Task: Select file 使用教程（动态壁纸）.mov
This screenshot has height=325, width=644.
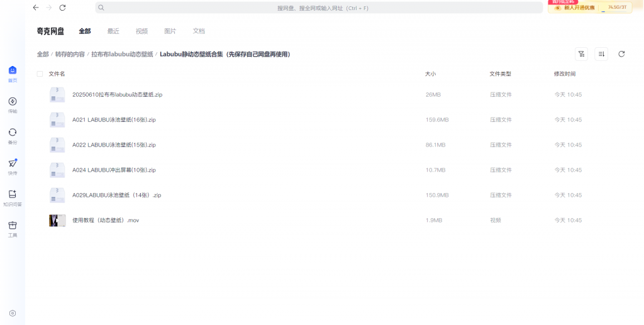Action: click(x=106, y=221)
